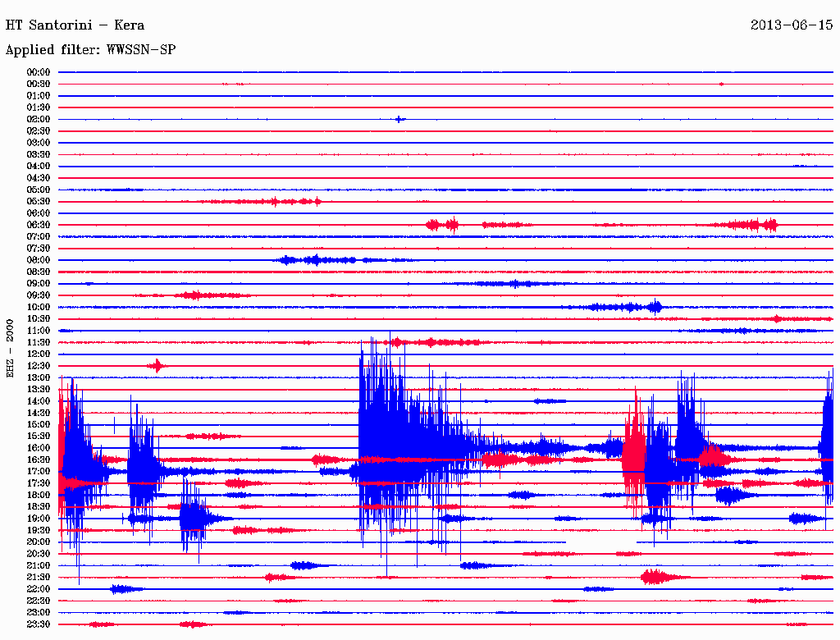Select the 16:00 time label
840x640 pixels.
coord(39,448)
